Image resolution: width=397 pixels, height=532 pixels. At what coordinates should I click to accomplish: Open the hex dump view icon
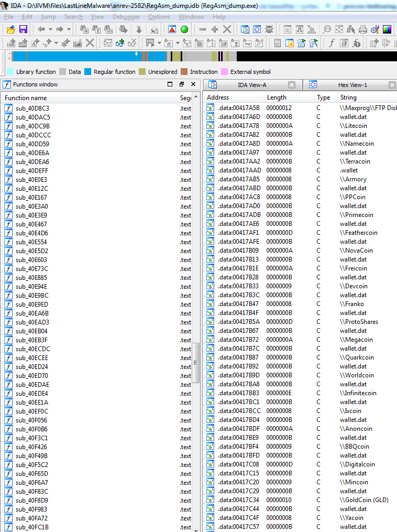click(257, 29)
